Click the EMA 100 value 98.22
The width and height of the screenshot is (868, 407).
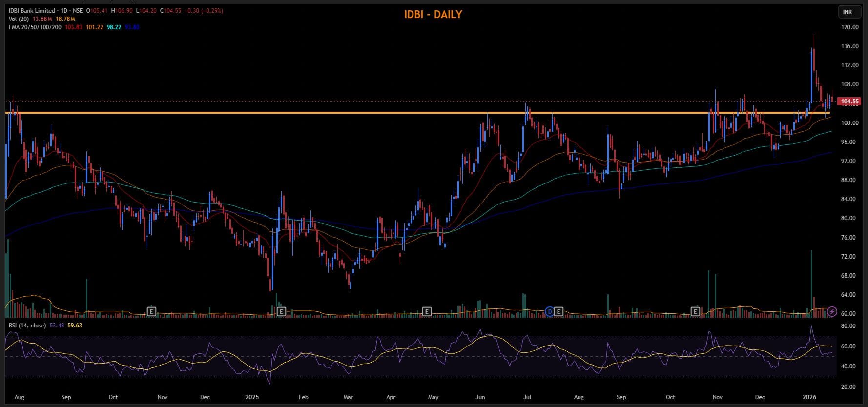click(114, 27)
